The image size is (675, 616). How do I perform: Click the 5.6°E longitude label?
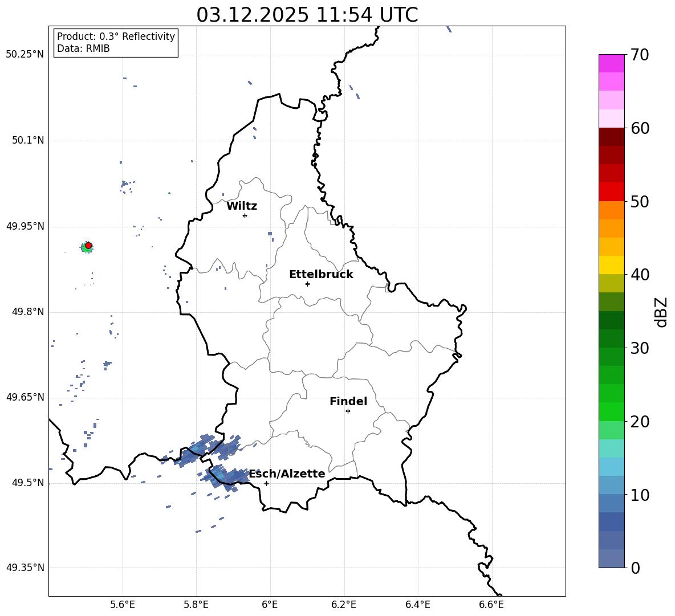123,605
